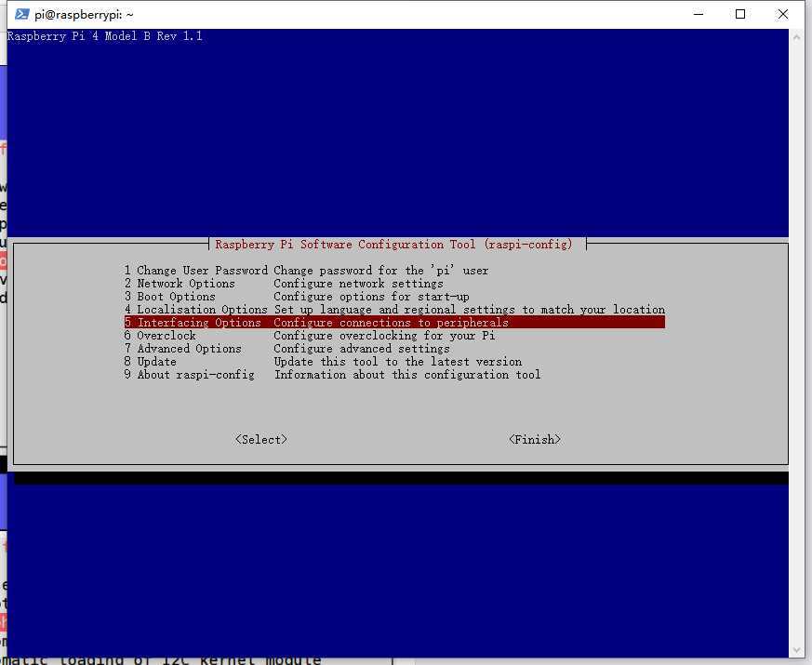
Task: Click the scrollbar up arrow
Action: pyautogui.click(x=796, y=37)
